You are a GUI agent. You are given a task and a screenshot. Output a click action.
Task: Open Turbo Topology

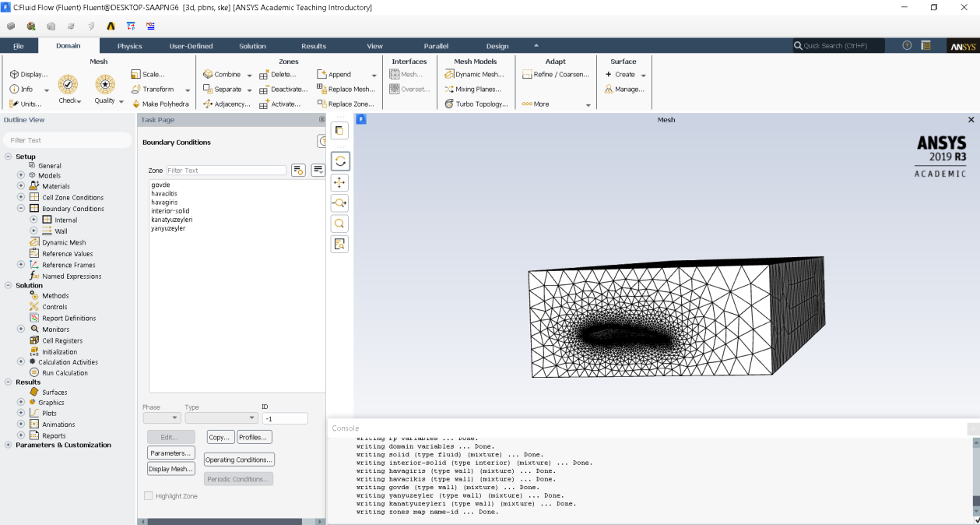tap(476, 104)
